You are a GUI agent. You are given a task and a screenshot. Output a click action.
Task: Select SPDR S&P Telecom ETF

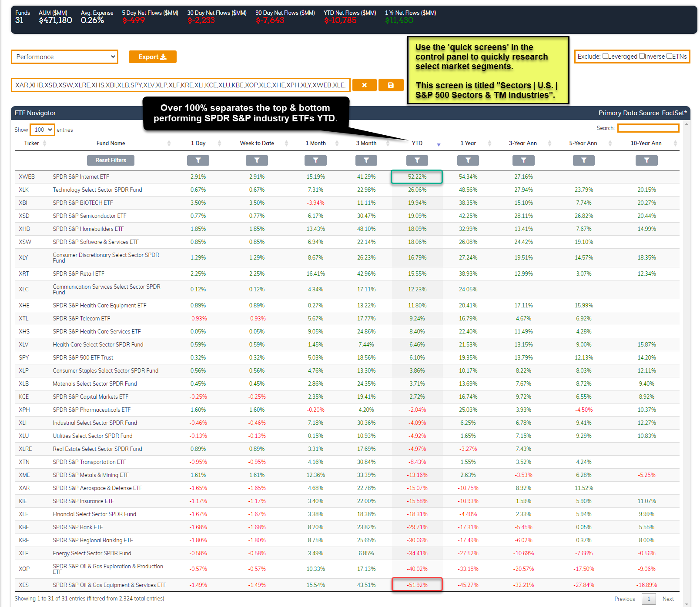pyautogui.click(x=81, y=319)
